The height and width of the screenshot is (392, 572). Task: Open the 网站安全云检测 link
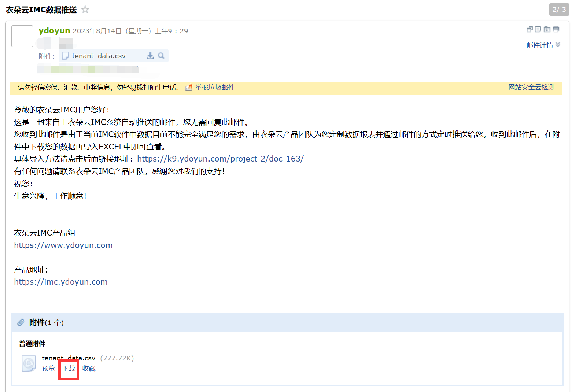pyautogui.click(x=531, y=87)
